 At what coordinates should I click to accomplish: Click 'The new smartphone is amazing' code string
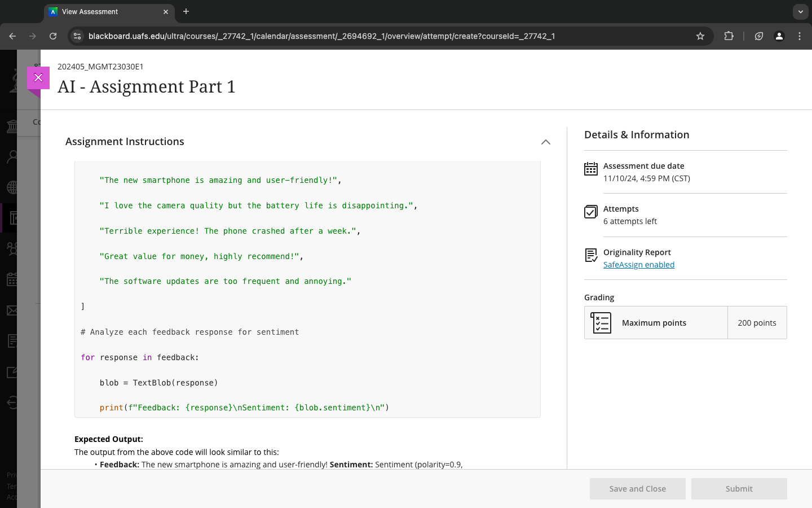pos(220,180)
